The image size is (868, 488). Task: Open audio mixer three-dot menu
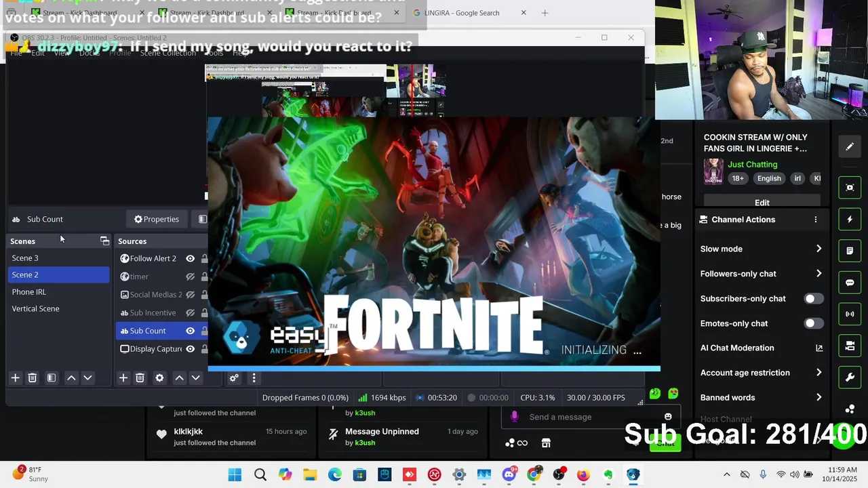[x=254, y=378]
